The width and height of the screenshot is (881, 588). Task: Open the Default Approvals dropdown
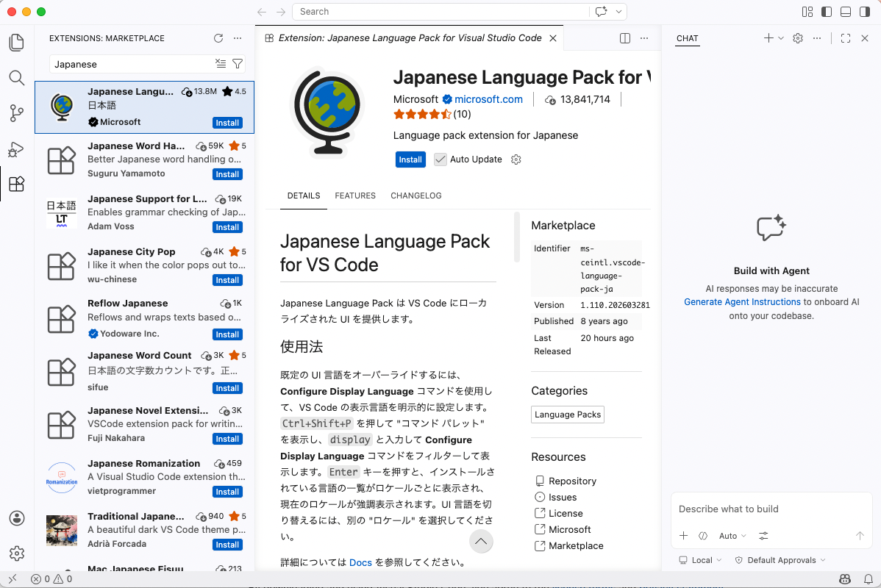780,560
